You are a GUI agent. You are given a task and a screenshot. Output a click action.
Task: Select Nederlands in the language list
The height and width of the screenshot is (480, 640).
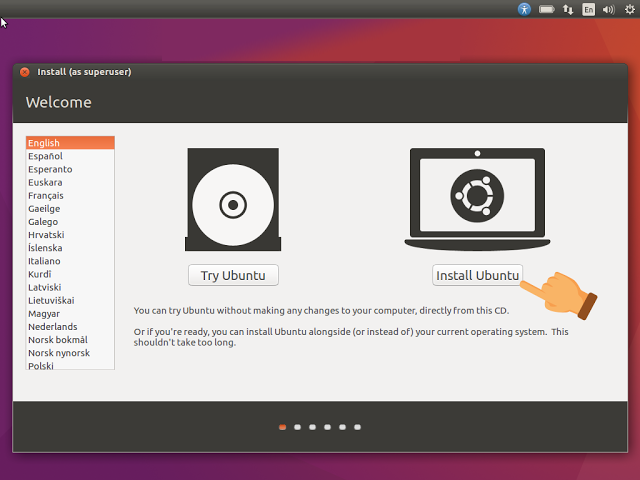click(70, 327)
